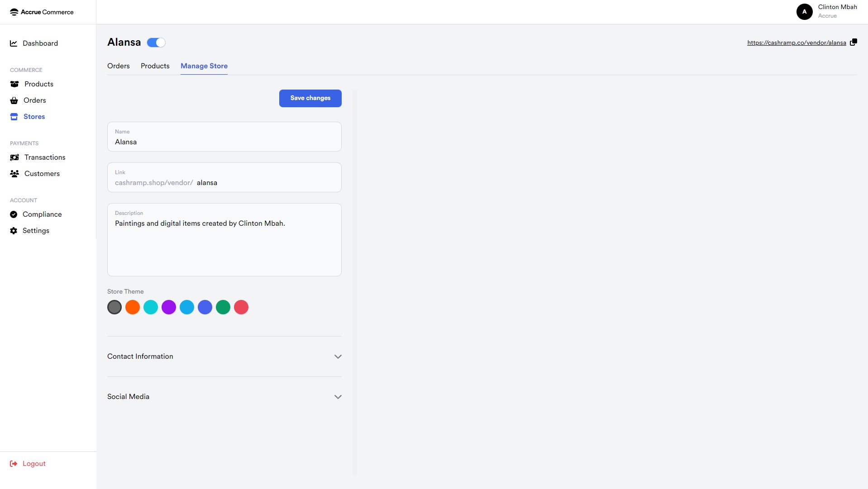Select the purple store theme swatch

(168, 307)
